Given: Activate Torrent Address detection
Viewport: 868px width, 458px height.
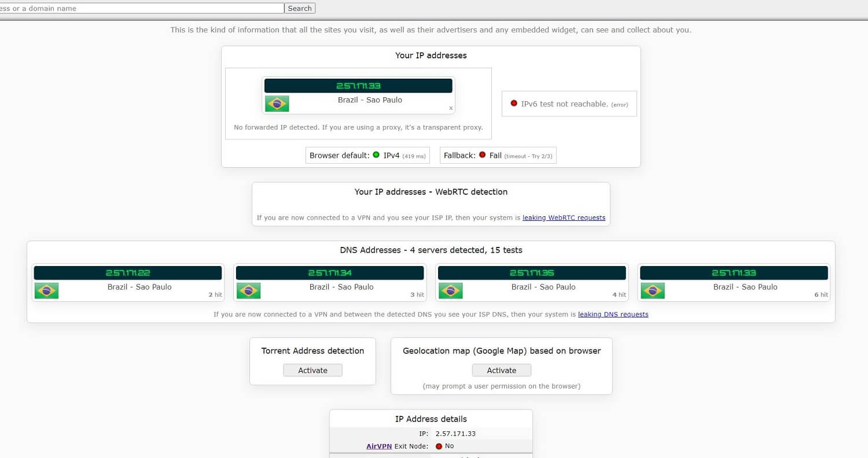Looking at the screenshot, I should click(312, 370).
